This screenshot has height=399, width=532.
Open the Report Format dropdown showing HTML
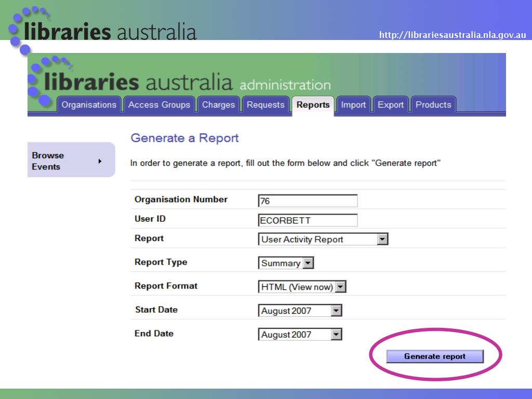tap(302, 287)
